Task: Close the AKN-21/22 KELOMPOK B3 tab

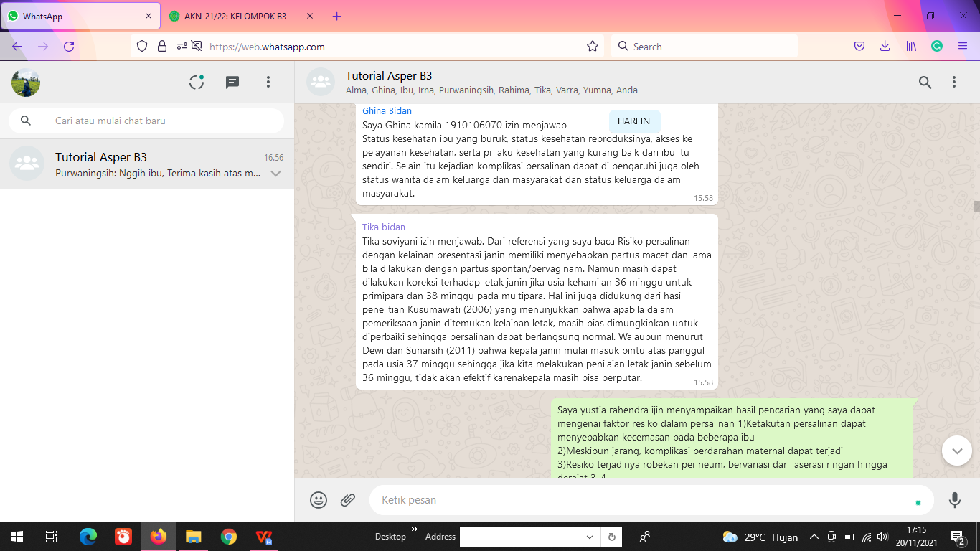Action: click(310, 16)
